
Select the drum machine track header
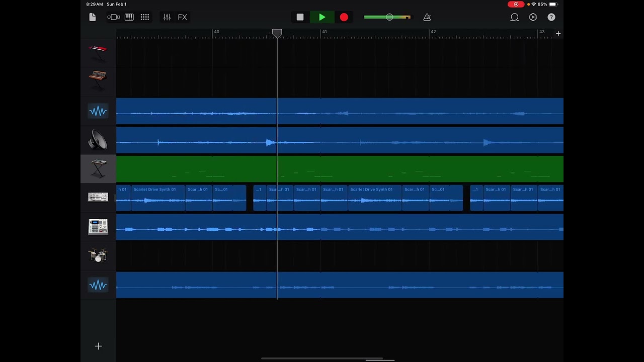98,227
